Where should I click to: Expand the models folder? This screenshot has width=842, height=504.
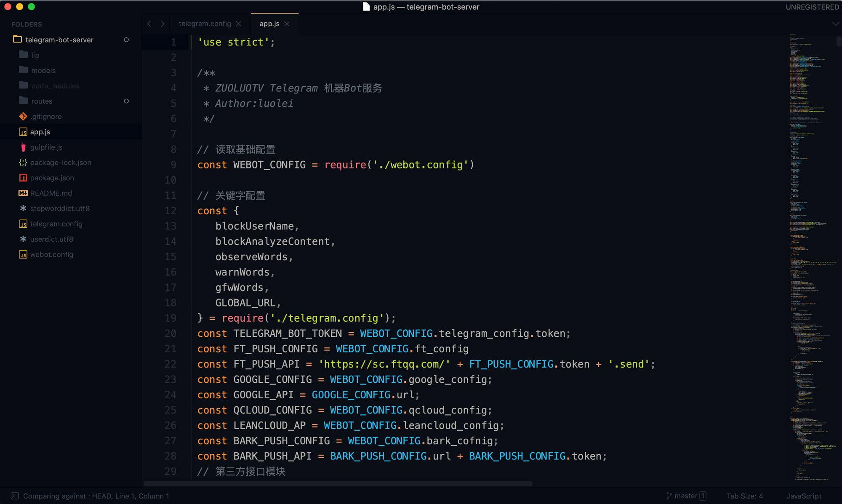(43, 70)
